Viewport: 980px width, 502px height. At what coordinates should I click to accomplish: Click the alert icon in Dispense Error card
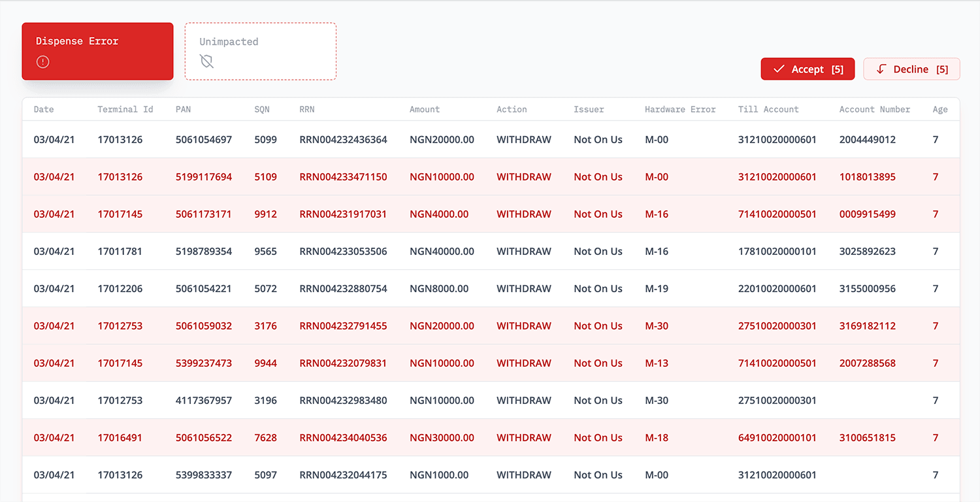pyautogui.click(x=42, y=62)
